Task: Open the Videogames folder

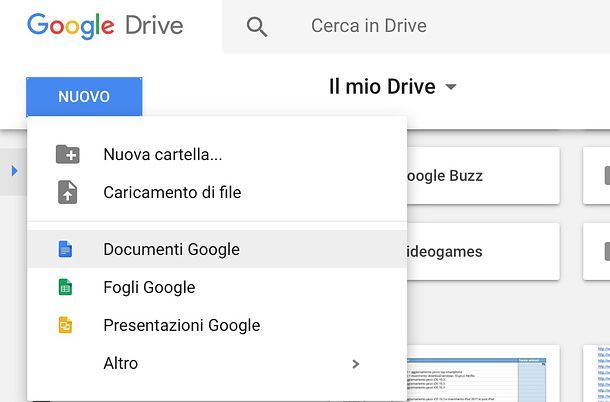Action: click(x=483, y=251)
